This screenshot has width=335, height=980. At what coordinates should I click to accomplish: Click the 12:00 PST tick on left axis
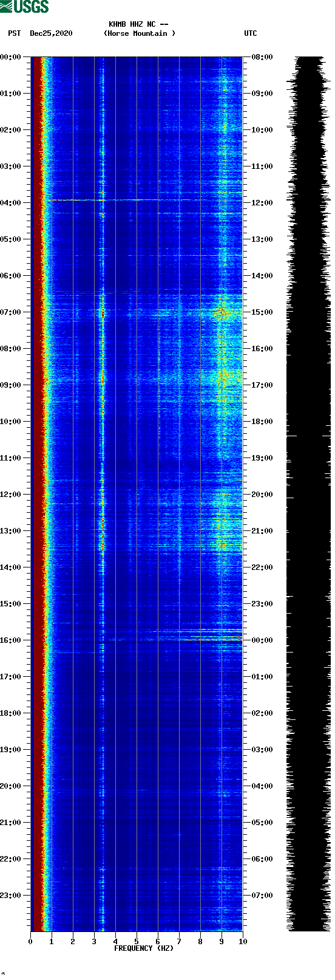(x=11, y=495)
